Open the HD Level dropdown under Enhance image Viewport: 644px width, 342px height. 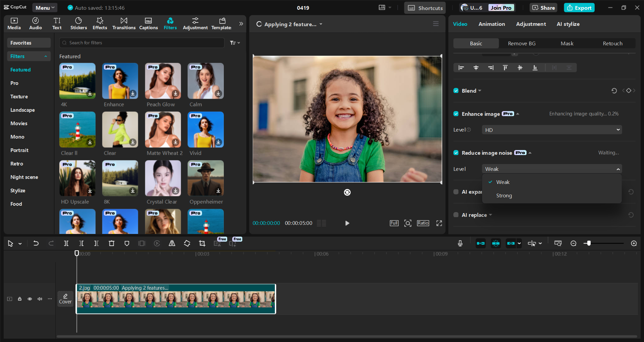pos(551,130)
